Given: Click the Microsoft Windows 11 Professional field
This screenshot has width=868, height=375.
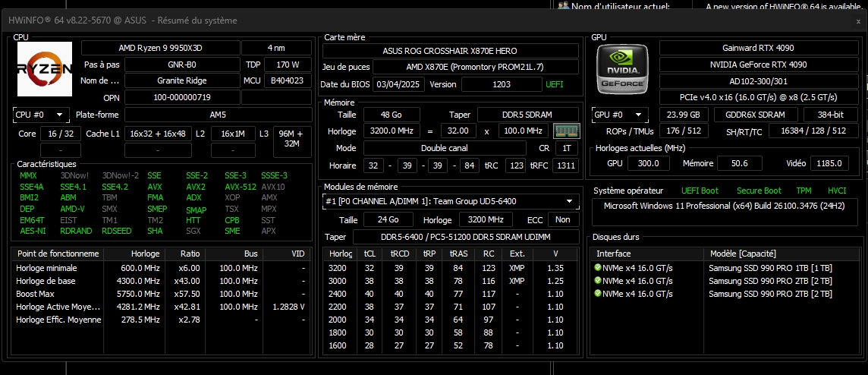Looking at the screenshot, I should pyautogui.click(x=725, y=211).
